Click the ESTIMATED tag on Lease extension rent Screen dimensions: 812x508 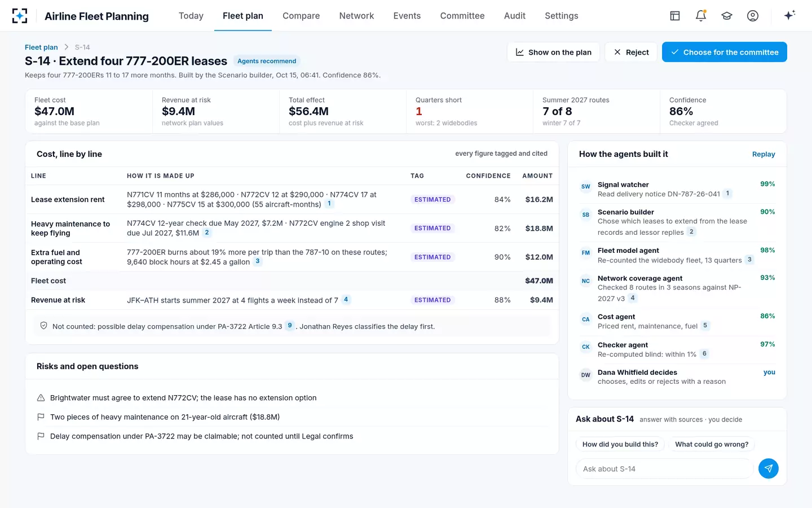pyautogui.click(x=433, y=199)
